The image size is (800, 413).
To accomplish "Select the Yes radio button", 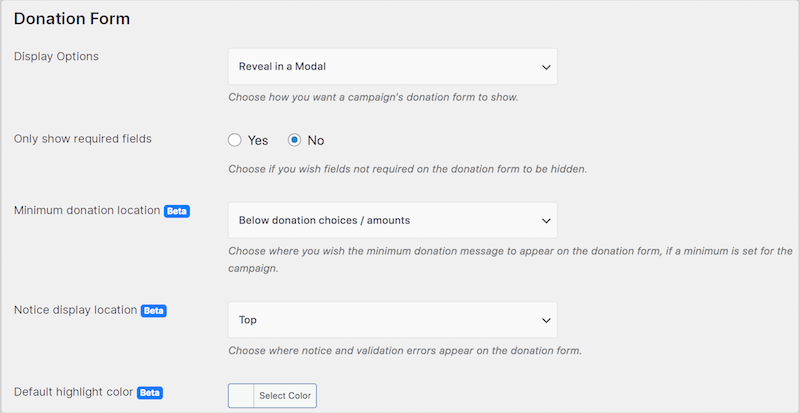I will tap(235, 140).
